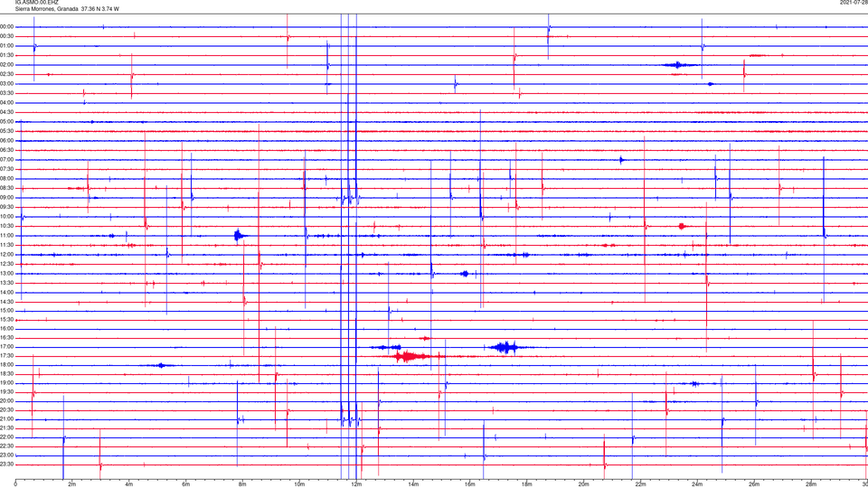Image resolution: width=868 pixels, height=488 pixels.
Task: Click the 26m tick label on bottom axis
Action: point(754,484)
